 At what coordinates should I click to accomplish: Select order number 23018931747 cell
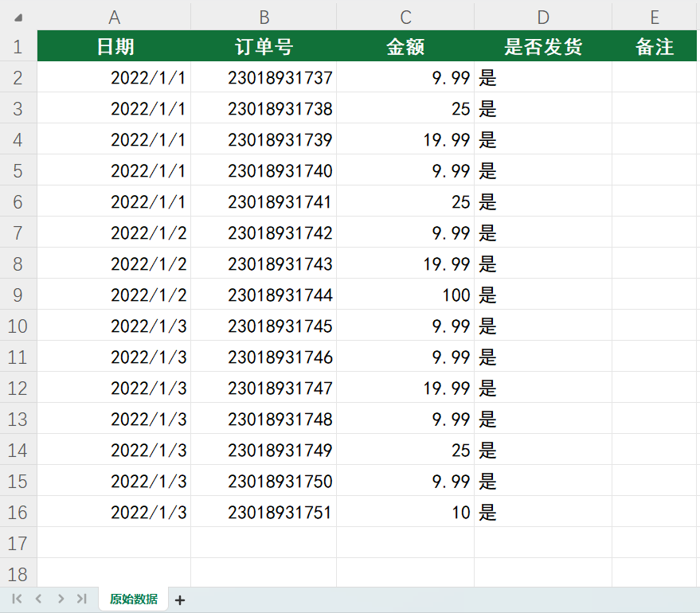264,388
